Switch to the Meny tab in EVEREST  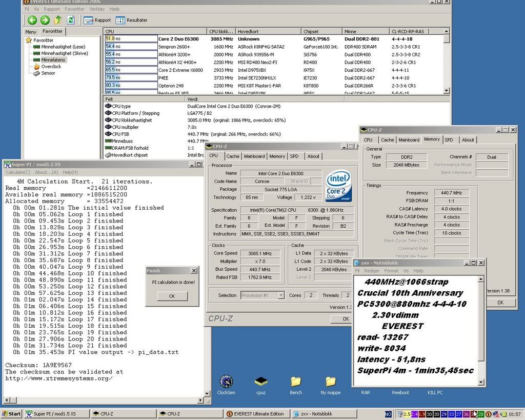click(31, 32)
